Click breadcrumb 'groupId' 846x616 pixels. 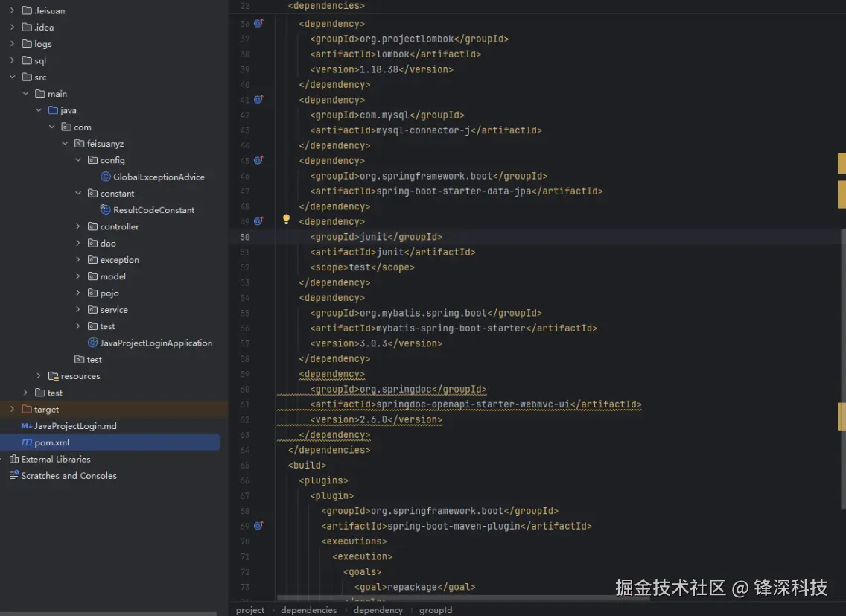[x=436, y=609]
